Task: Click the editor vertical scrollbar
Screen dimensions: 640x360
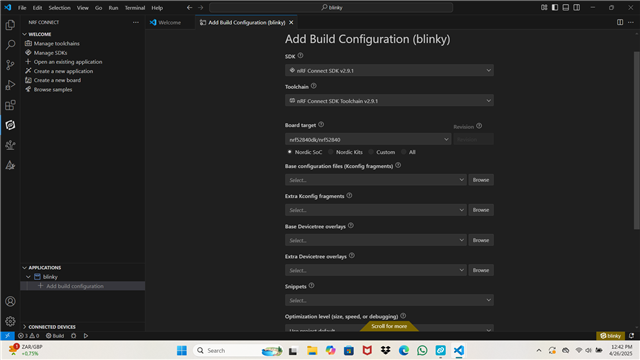Action: click(636, 140)
